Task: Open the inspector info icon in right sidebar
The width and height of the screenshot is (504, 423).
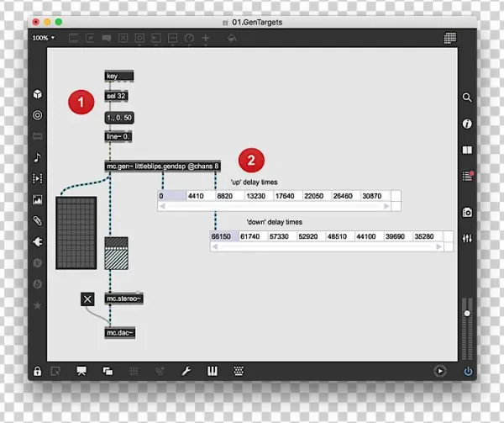Action: (x=468, y=124)
